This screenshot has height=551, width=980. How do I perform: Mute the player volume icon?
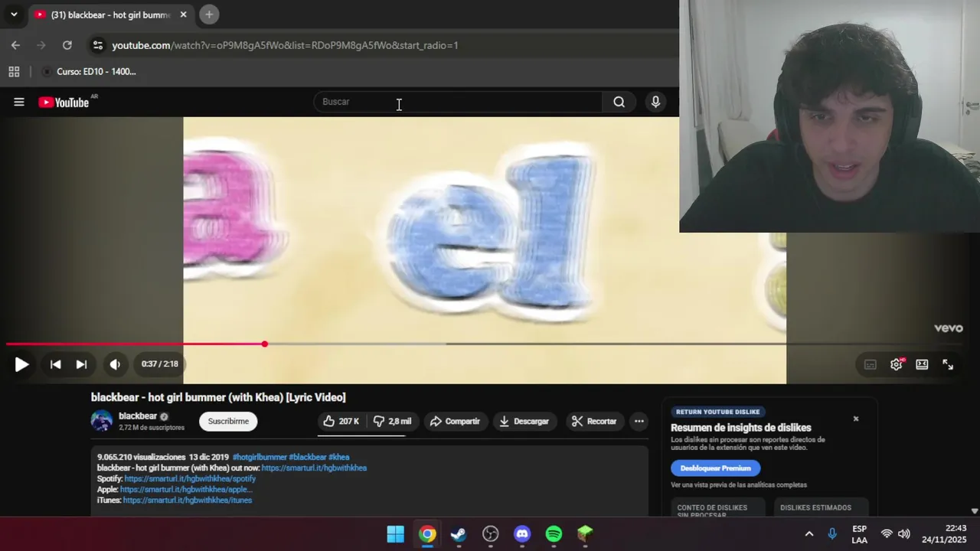(x=115, y=364)
